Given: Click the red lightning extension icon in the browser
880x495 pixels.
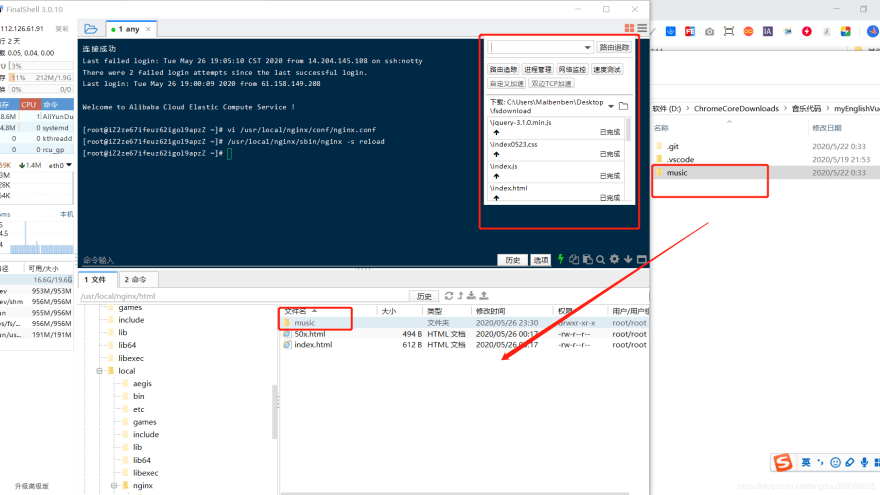Looking at the screenshot, I should [806, 31].
